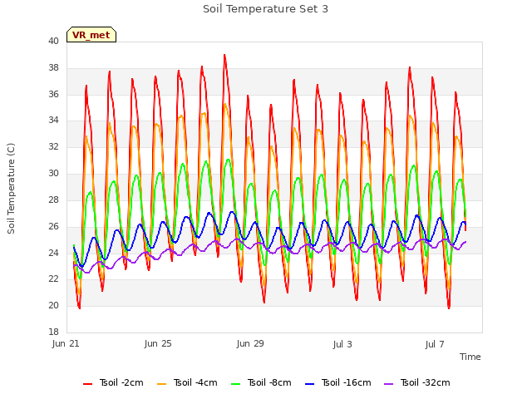Click the 34 y-axis tick label
532x399 pixels.
(53, 120)
